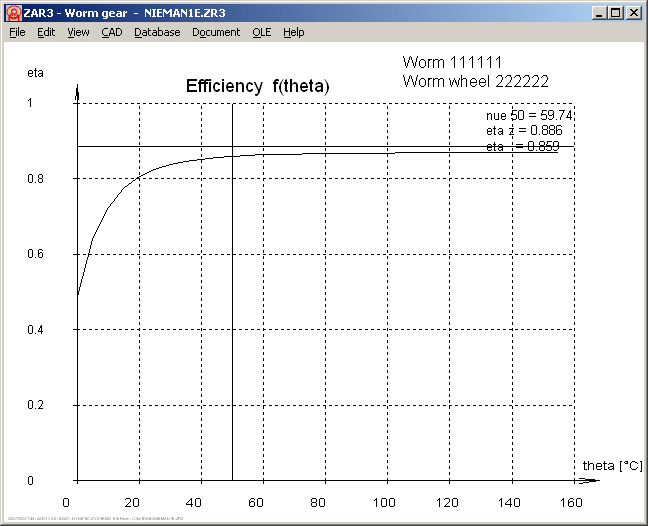This screenshot has width=648, height=526.
Task: Click the ZAR3 application icon in title bar
Action: [14, 13]
